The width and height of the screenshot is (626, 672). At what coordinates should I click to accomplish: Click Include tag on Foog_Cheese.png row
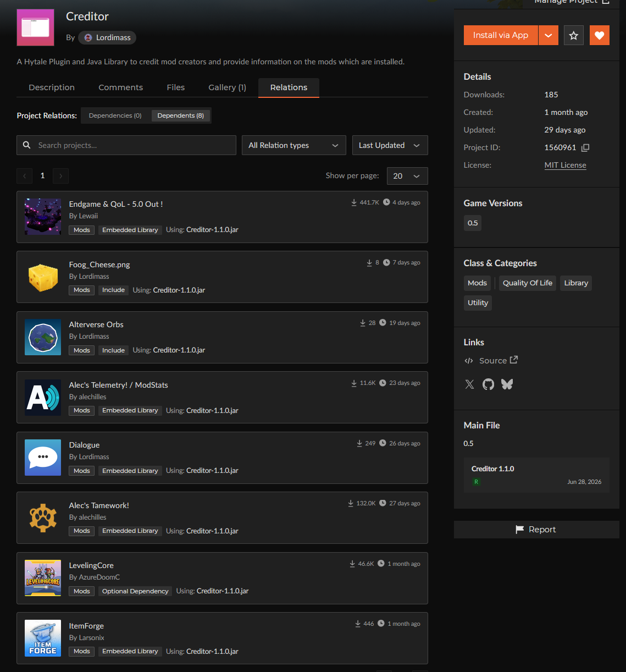113,290
